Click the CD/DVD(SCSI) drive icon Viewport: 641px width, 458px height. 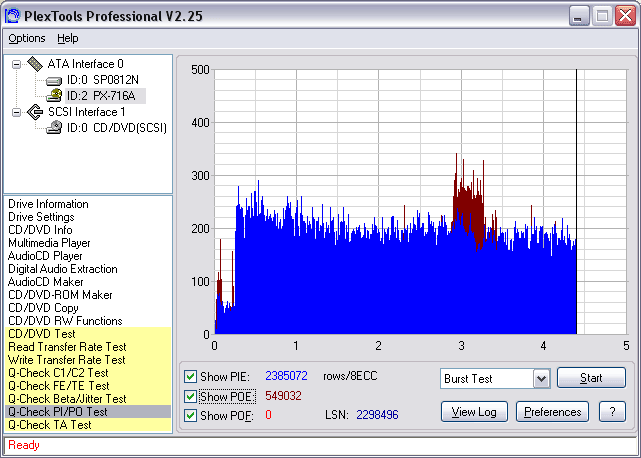54,128
